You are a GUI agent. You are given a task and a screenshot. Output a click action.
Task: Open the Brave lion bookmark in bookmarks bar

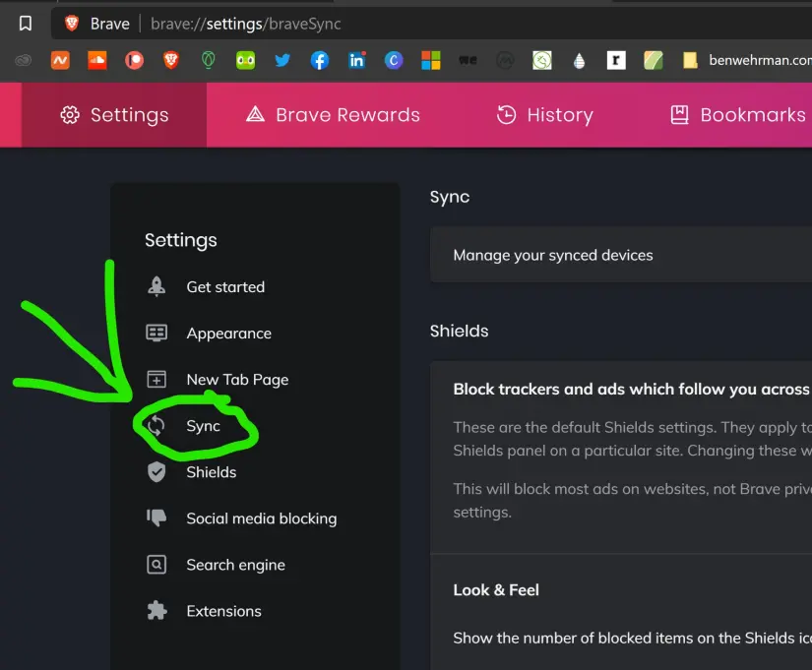click(171, 61)
